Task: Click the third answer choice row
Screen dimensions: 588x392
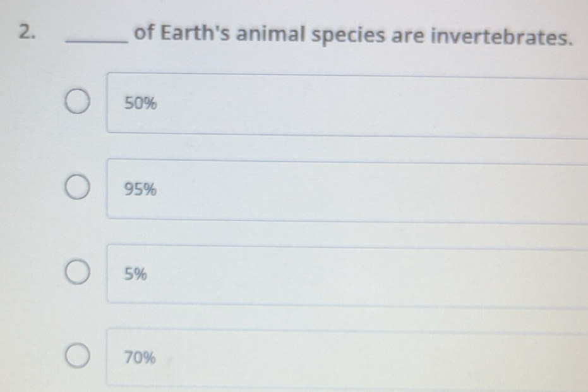Action: point(284,273)
